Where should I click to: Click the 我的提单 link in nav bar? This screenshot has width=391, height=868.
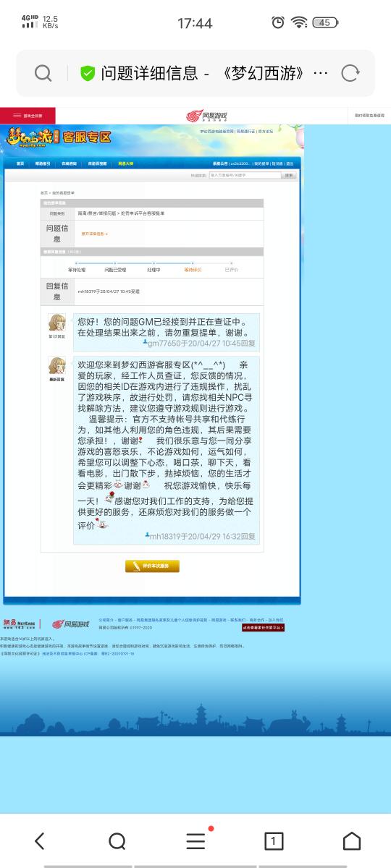261,164
